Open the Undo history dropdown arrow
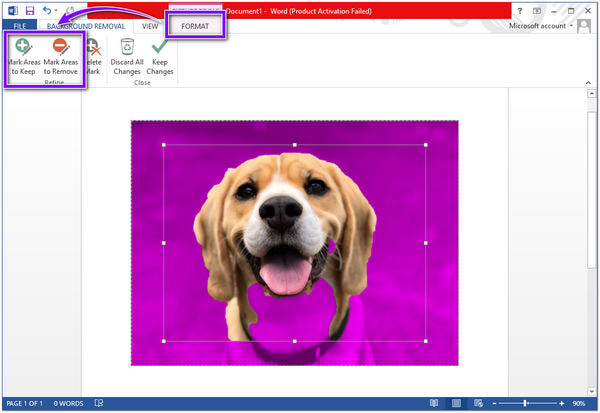 pyautogui.click(x=56, y=11)
